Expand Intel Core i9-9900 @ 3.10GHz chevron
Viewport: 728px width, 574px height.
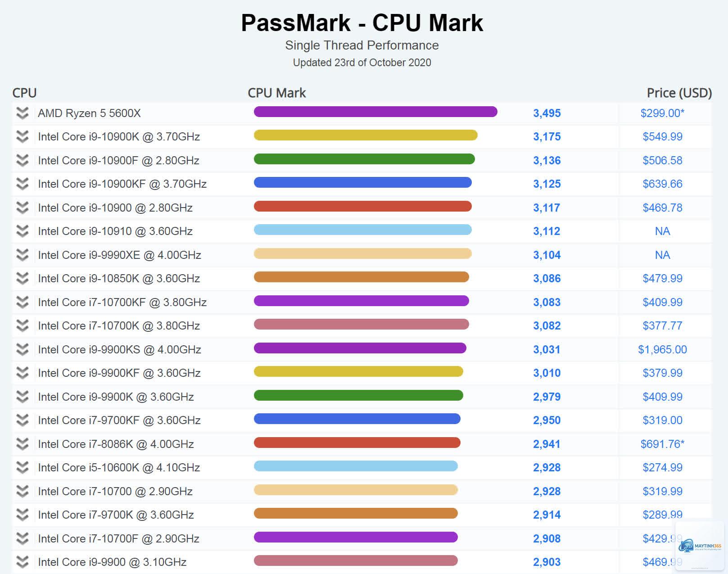(22, 562)
